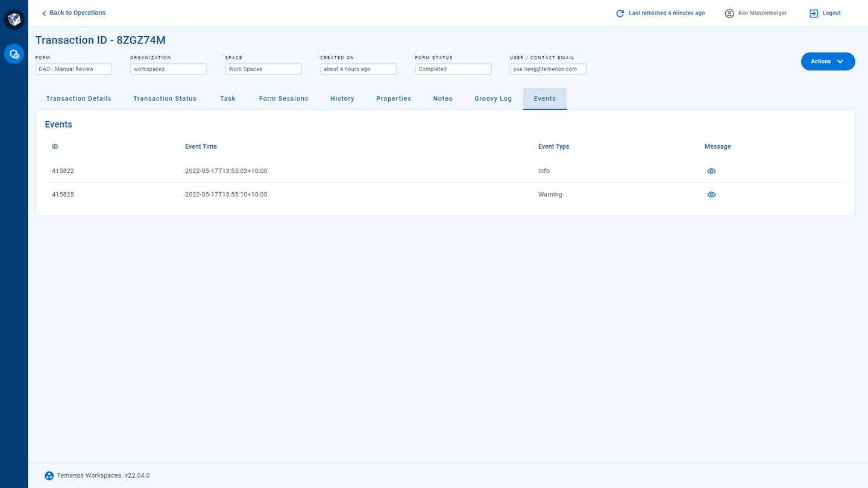This screenshot has width=868, height=488.
Task: Open the Form Status field dropdown
Action: (453, 69)
